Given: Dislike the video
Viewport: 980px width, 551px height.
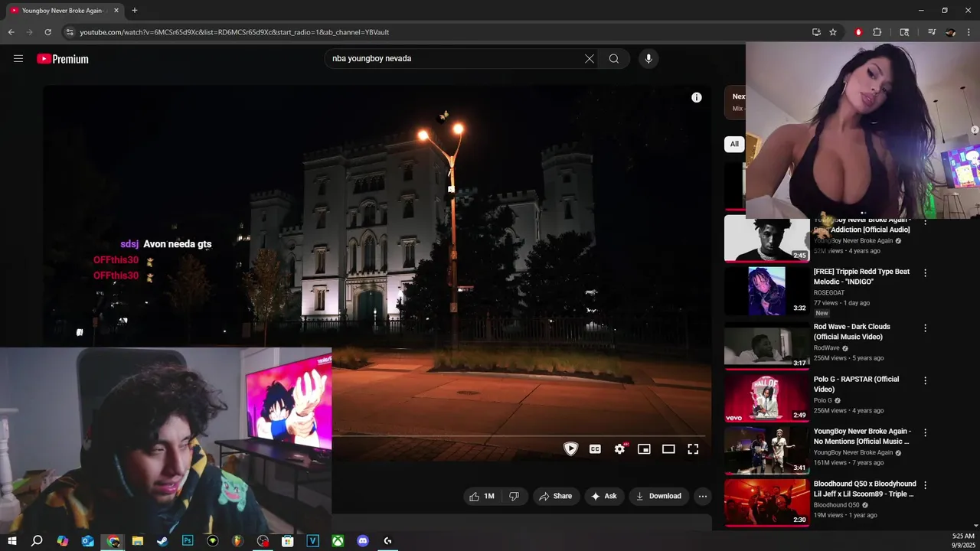Looking at the screenshot, I should pyautogui.click(x=514, y=496).
